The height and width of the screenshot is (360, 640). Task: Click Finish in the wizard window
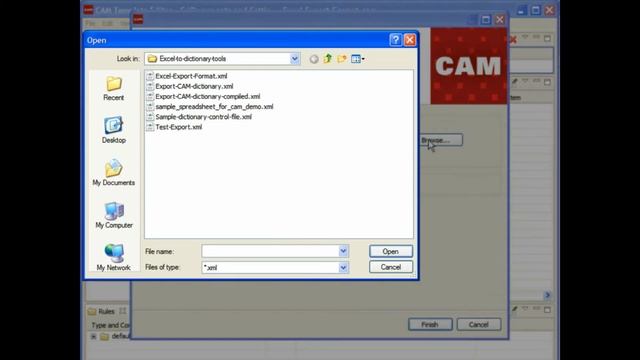[x=430, y=324]
